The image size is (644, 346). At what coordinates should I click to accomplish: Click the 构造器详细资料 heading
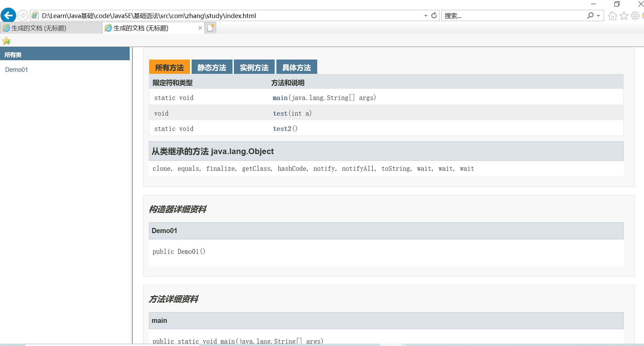tap(178, 209)
